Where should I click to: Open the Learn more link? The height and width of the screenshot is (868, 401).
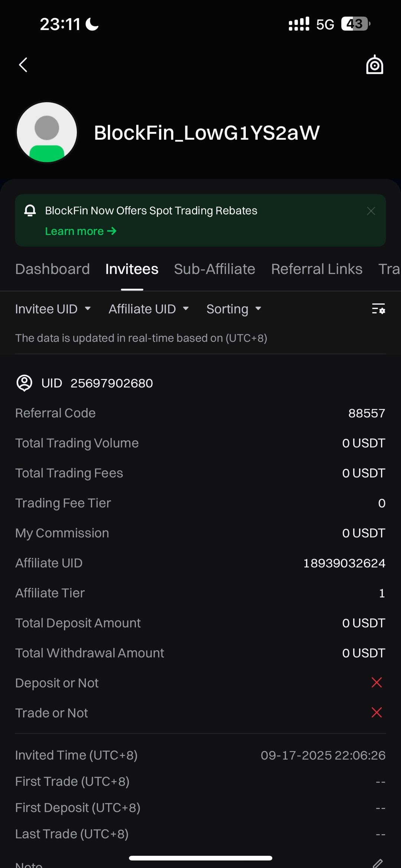81,231
